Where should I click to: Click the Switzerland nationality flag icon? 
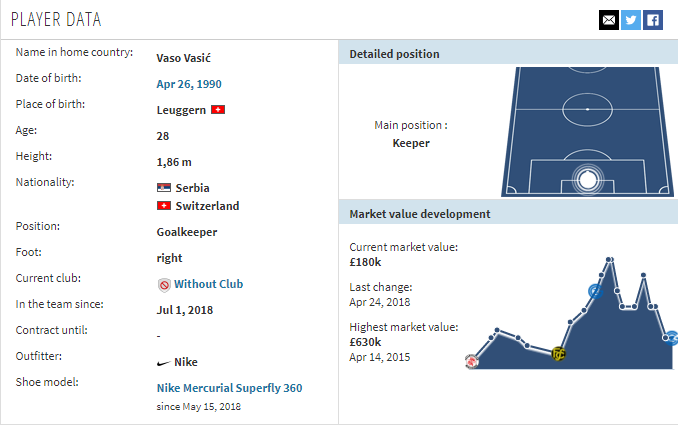pos(164,206)
